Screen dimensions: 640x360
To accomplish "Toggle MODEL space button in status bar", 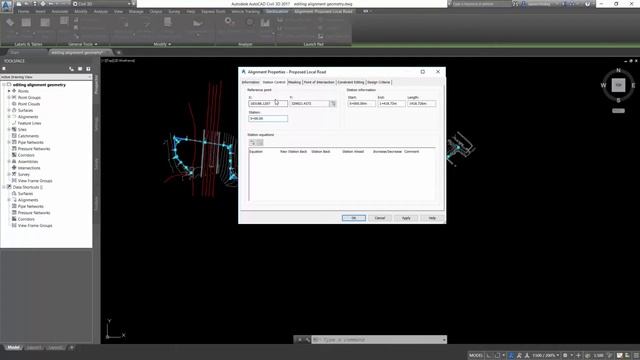I will [476, 356].
